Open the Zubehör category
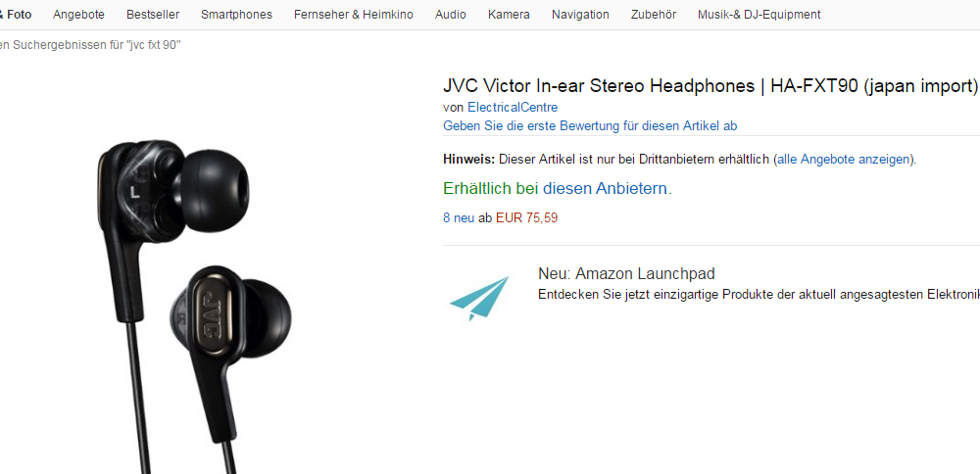 (x=653, y=15)
